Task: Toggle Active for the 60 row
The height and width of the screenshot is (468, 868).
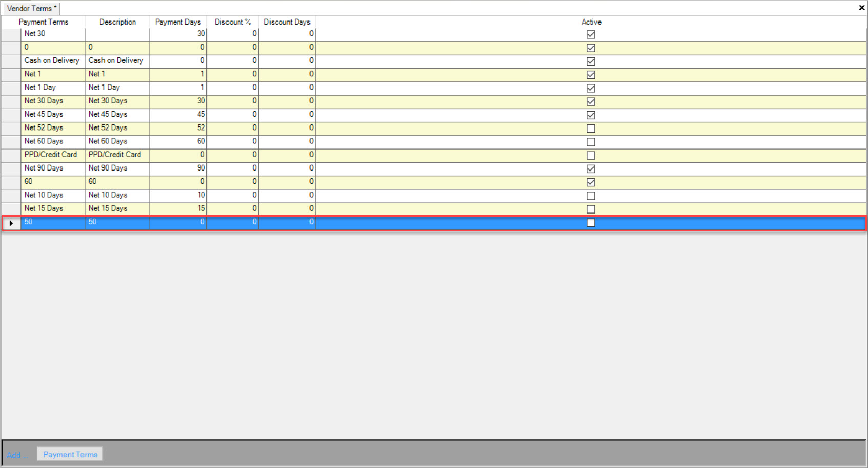Action: pyautogui.click(x=591, y=182)
